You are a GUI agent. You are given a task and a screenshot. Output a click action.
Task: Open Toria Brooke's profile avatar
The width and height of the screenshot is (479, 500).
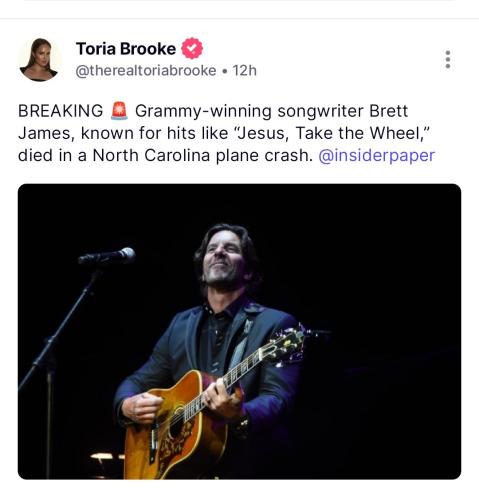(39, 60)
